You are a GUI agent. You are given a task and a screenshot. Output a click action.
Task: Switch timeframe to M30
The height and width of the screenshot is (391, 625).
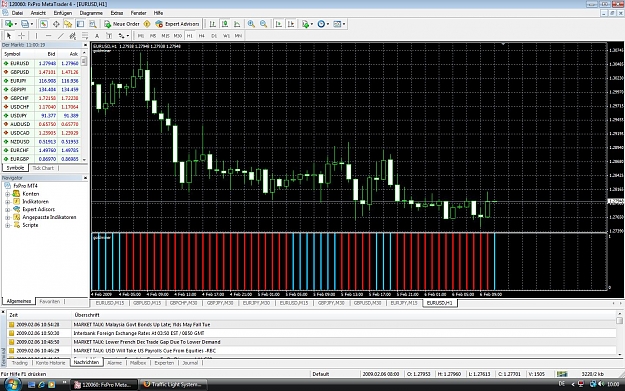178,36
